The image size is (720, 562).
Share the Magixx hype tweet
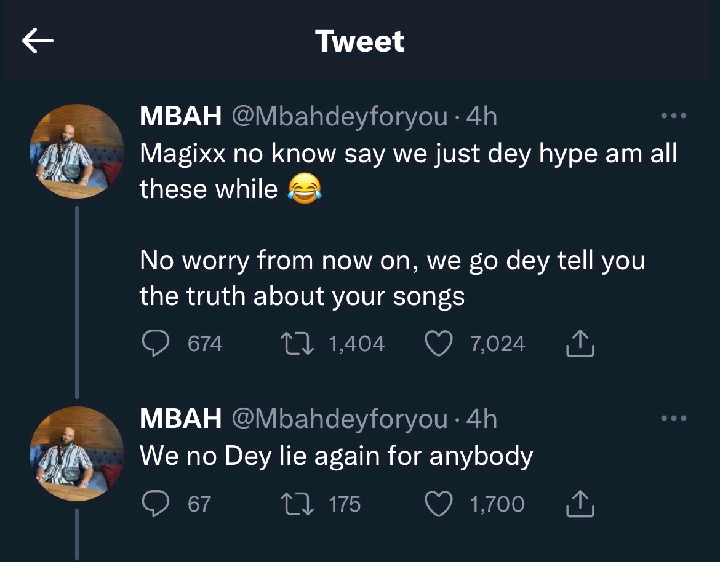[x=580, y=344]
